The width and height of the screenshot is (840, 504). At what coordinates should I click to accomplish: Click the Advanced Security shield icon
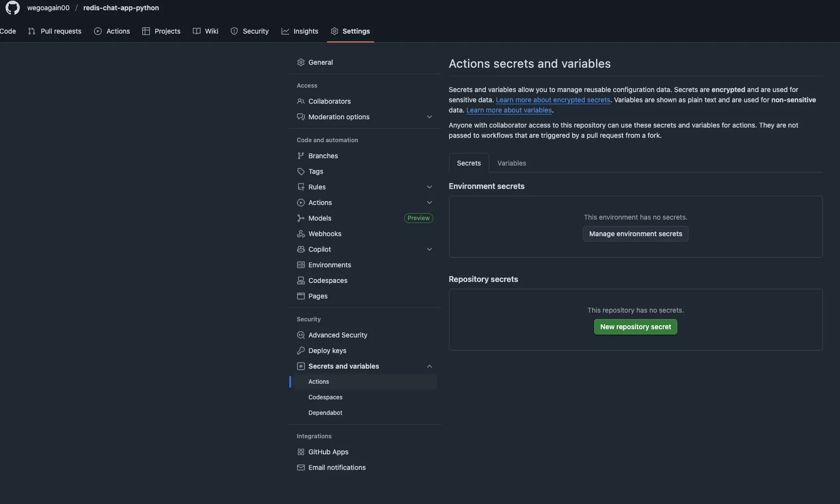pos(301,335)
